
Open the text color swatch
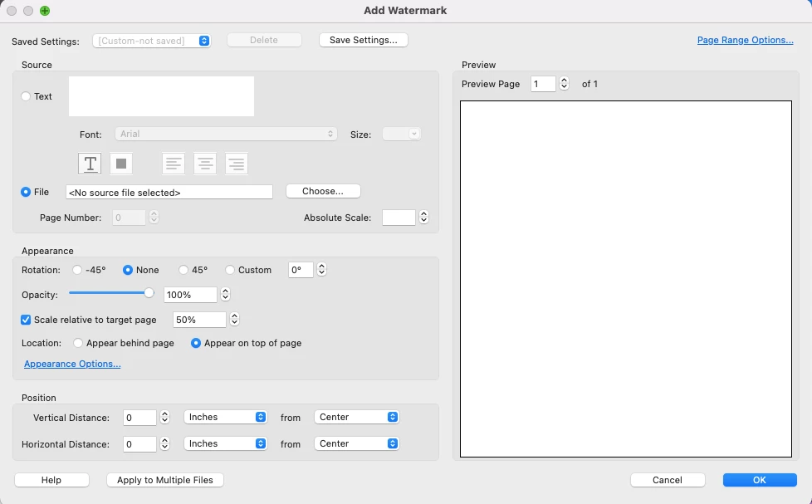(x=121, y=164)
